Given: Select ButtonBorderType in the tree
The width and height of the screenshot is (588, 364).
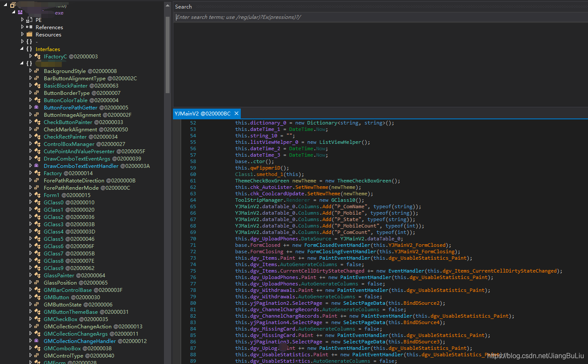Looking at the screenshot, I should 82,93.
